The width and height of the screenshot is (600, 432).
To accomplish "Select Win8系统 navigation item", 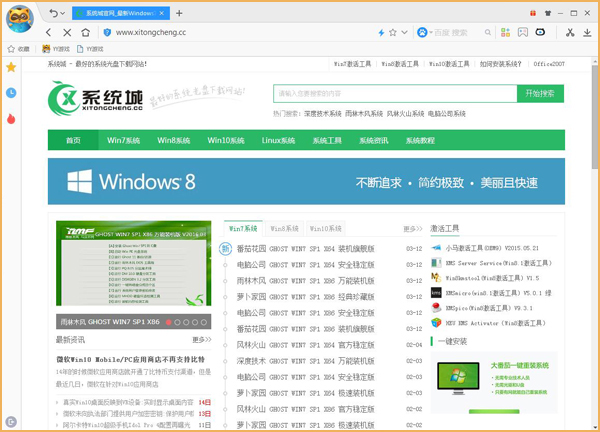I will pos(174,140).
